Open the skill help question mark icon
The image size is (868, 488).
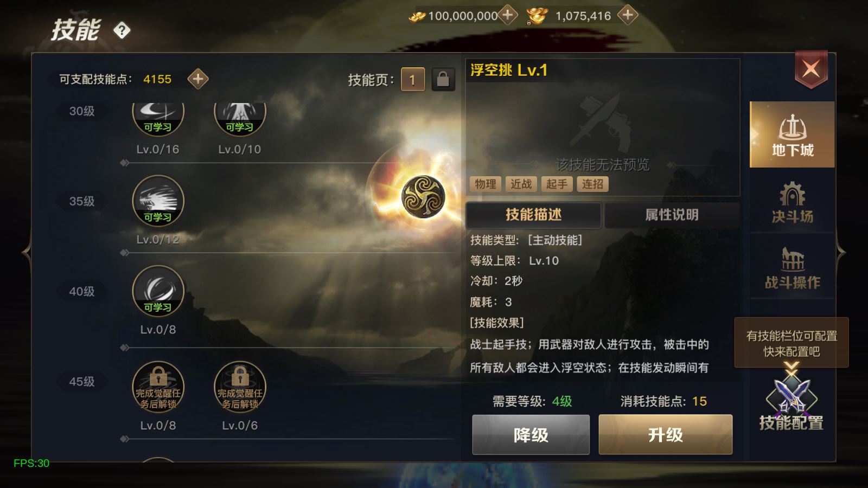[x=122, y=30]
